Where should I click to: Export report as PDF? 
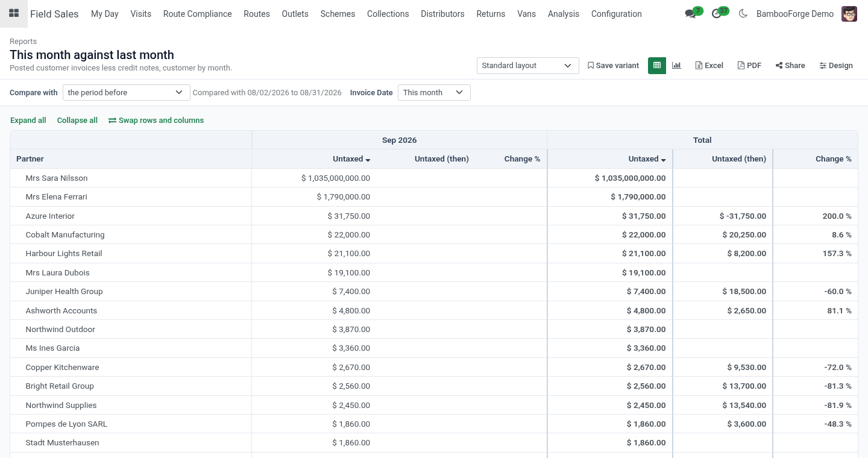point(749,66)
